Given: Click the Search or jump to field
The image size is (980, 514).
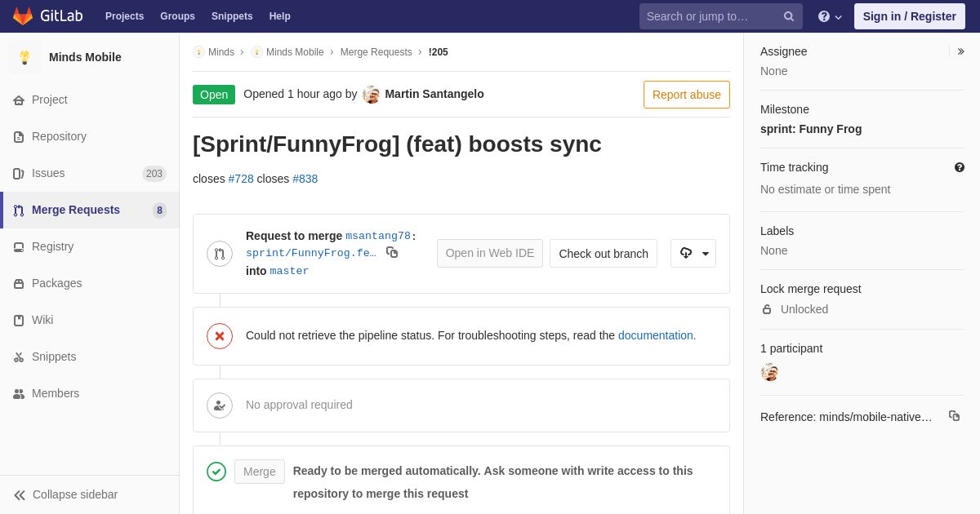Looking at the screenshot, I should pos(710,16).
